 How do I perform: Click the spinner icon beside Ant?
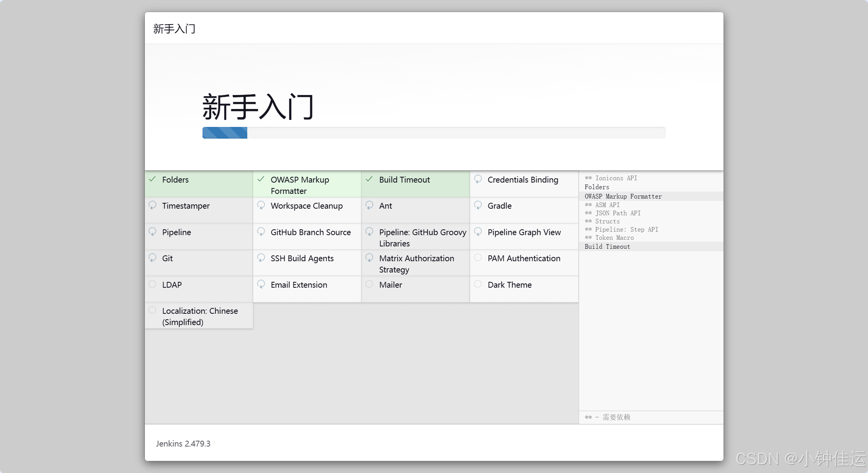[369, 205]
